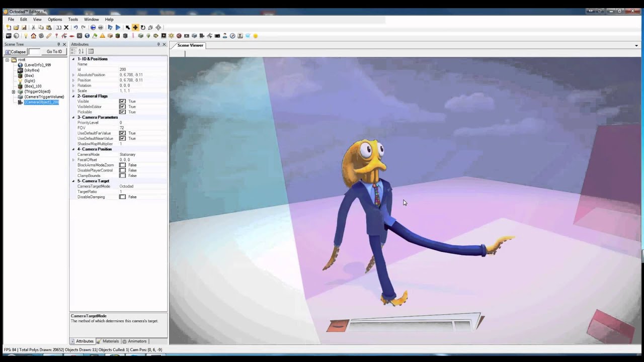Toggle the VisibleInEditor checkbox
Viewport: 644px width, 362px height.
[x=122, y=107]
